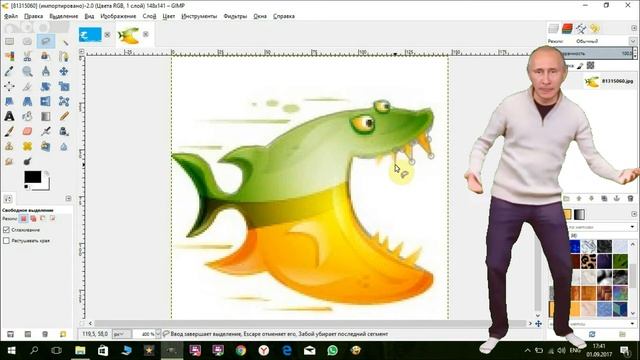Switch to the Undo History dock tab

point(594,28)
